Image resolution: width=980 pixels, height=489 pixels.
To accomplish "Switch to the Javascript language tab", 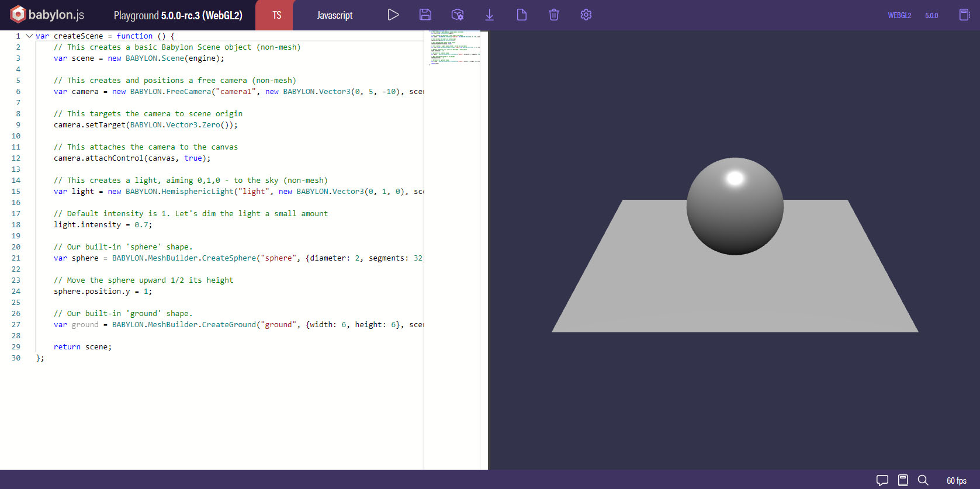I will (x=335, y=15).
